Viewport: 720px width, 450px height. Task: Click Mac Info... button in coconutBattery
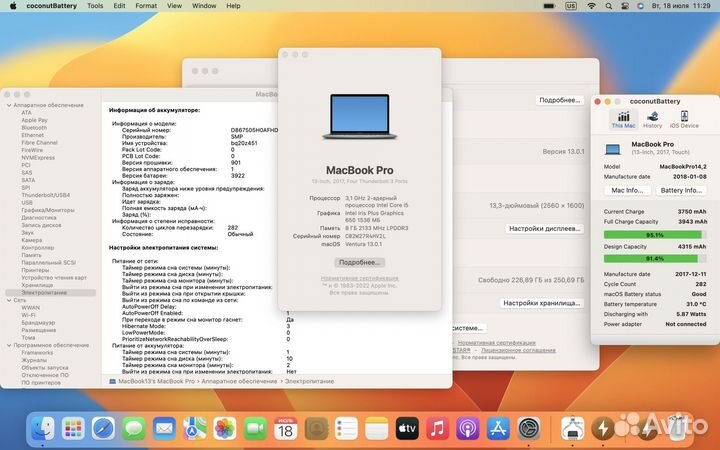point(627,190)
